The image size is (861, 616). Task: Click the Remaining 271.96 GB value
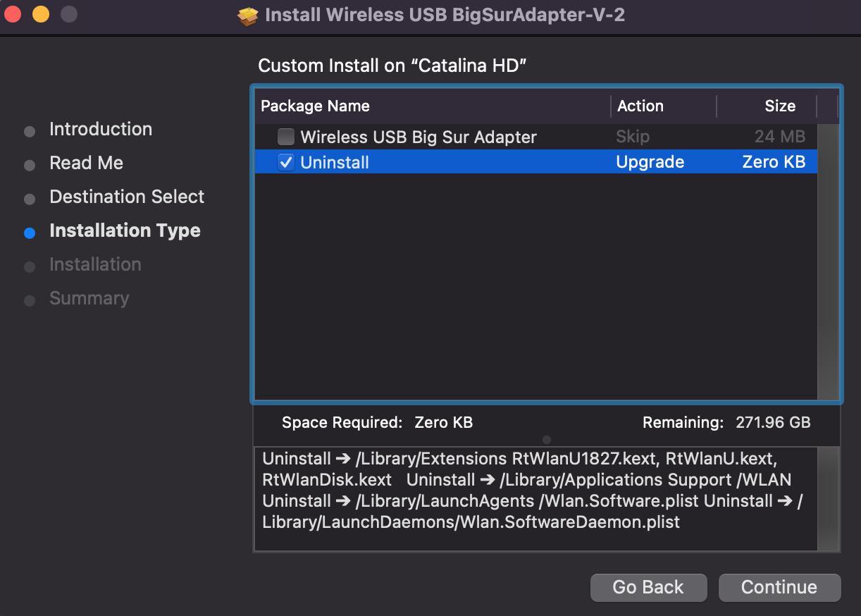click(773, 423)
